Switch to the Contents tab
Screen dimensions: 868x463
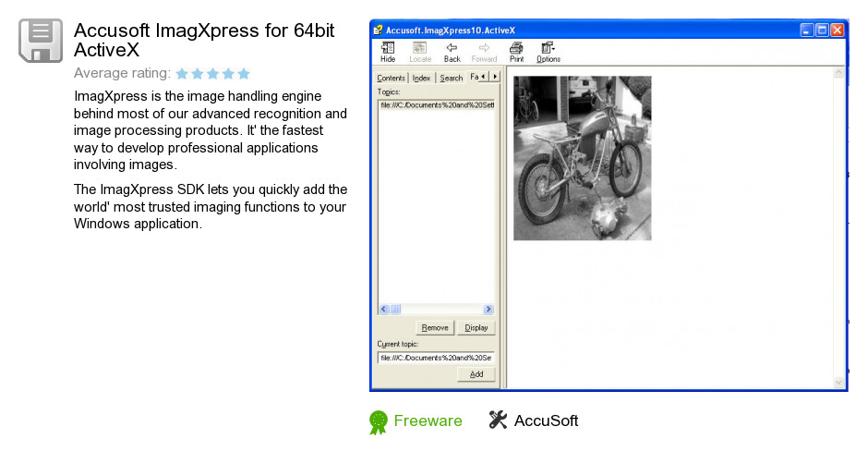point(391,78)
